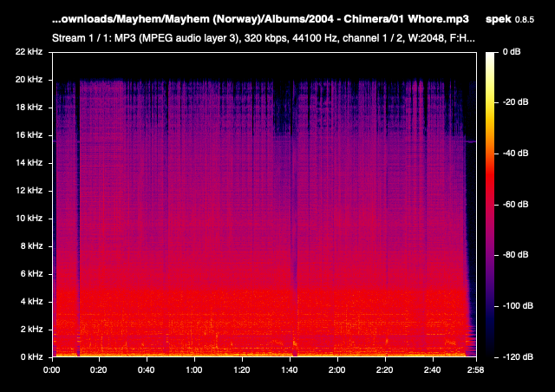
Task: Click the '2:40' time axis label
Action: 432,370
